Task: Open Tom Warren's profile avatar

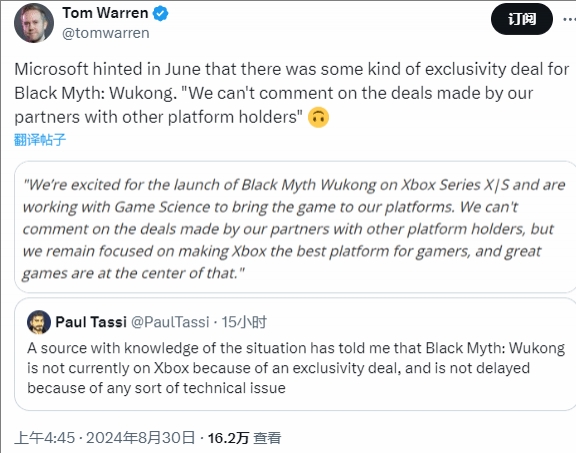Action: click(x=34, y=23)
